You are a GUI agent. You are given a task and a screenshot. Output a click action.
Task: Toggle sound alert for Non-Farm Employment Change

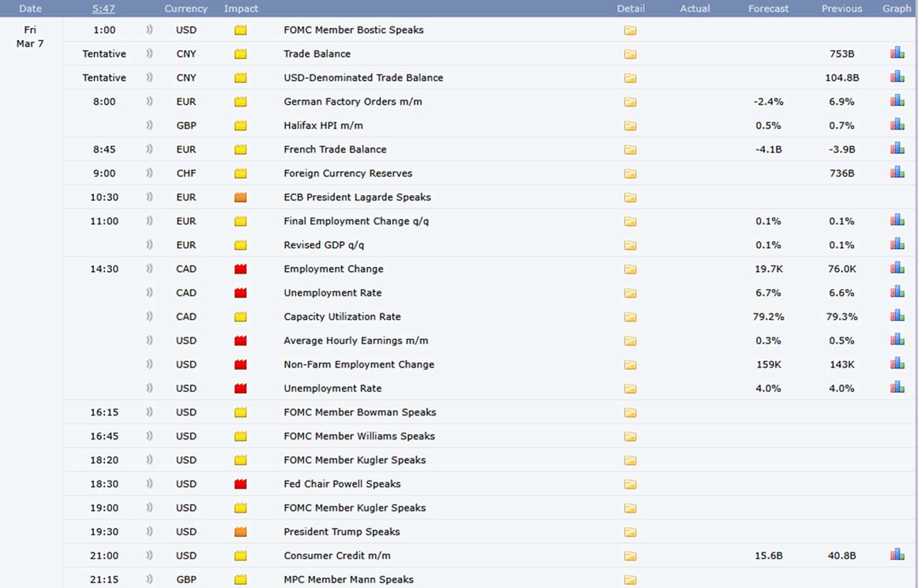tap(150, 364)
